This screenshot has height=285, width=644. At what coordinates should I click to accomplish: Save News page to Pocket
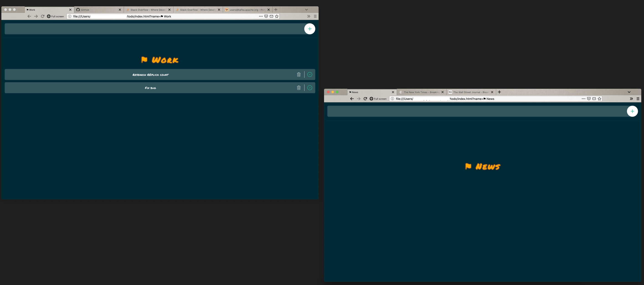point(589,99)
